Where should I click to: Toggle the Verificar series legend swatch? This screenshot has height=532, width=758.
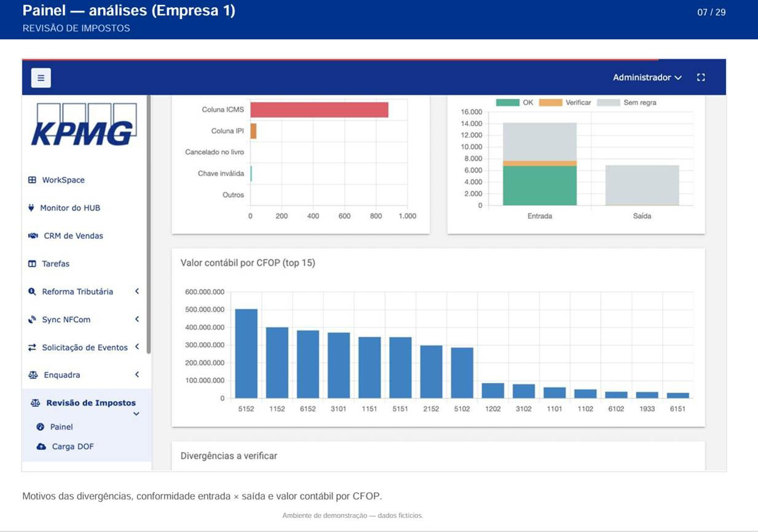pos(550,103)
